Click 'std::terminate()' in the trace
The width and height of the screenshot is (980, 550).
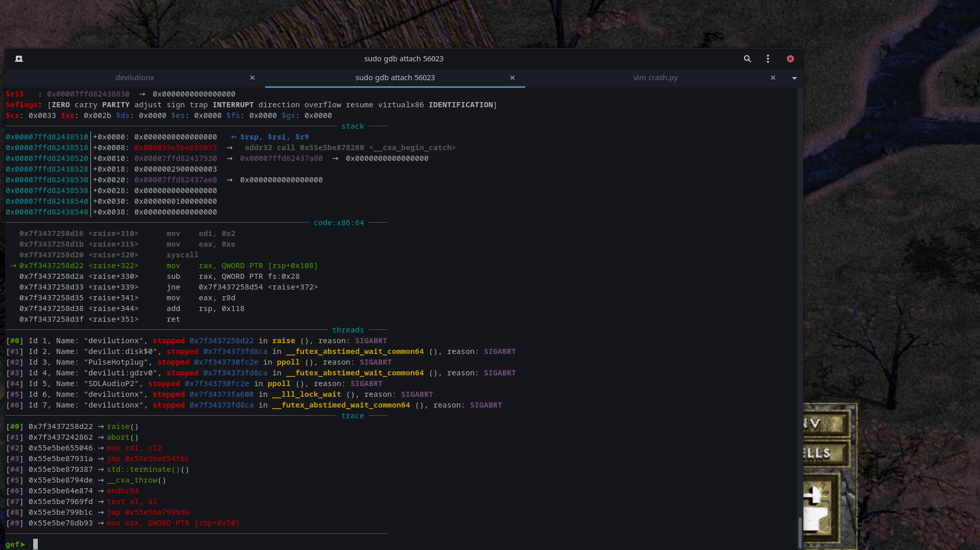pyautogui.click(x=144, y=469)
